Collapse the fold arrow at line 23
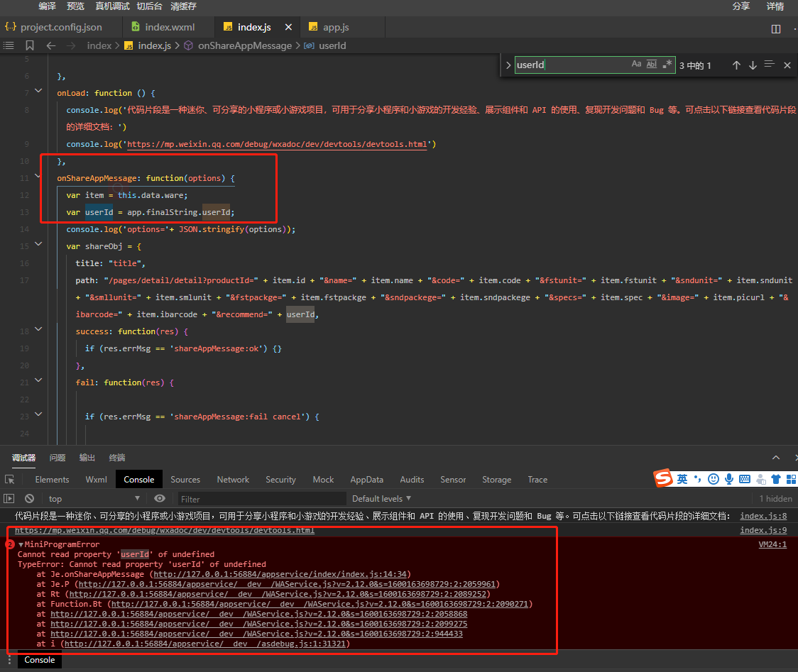The height and width of the screenshot is (672, 798). 38,414
